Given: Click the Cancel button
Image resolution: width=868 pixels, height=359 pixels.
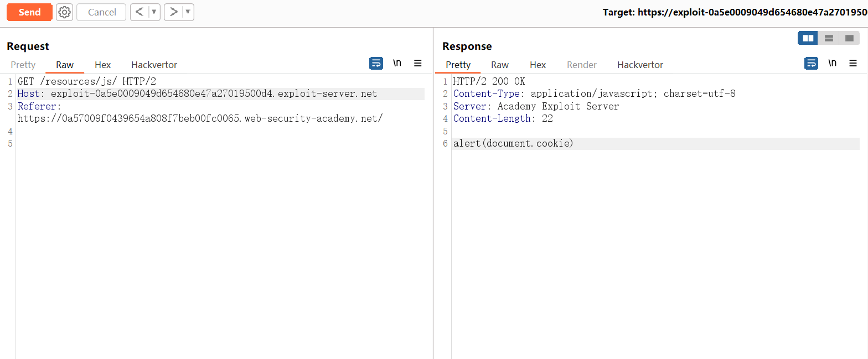Looking at the screenshot, I should [x=102, y=12].
